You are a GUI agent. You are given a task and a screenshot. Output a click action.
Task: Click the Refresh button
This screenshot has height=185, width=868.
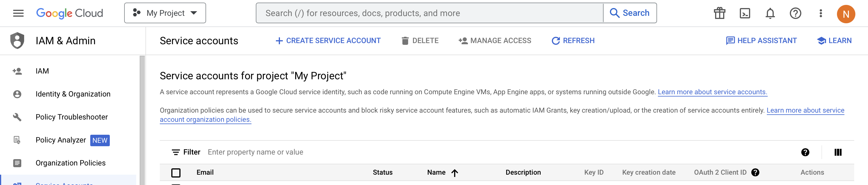point(573,41)
